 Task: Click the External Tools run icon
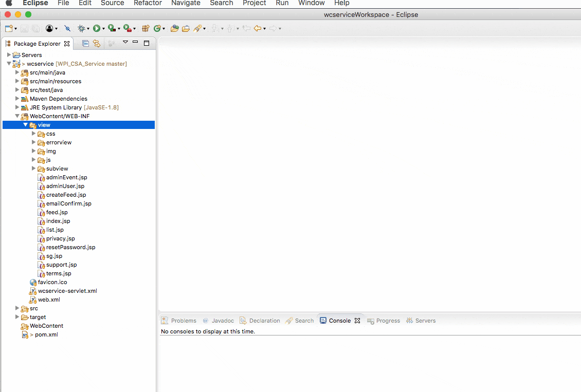(128, 28)
